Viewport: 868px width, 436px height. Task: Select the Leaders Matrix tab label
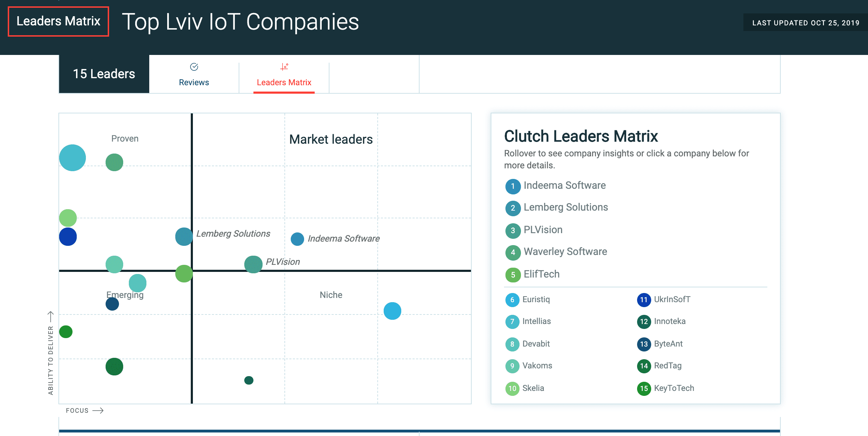pos(284,82)
